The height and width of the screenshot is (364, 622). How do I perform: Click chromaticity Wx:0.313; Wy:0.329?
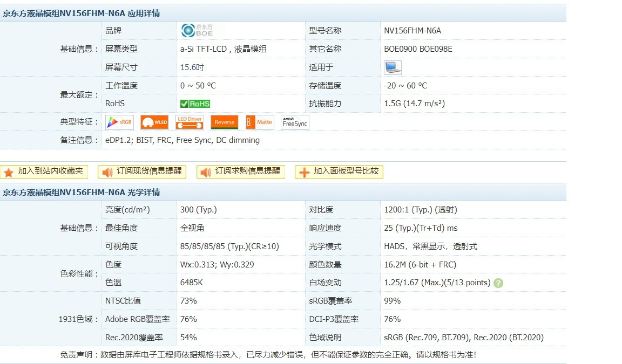(217, 265)
